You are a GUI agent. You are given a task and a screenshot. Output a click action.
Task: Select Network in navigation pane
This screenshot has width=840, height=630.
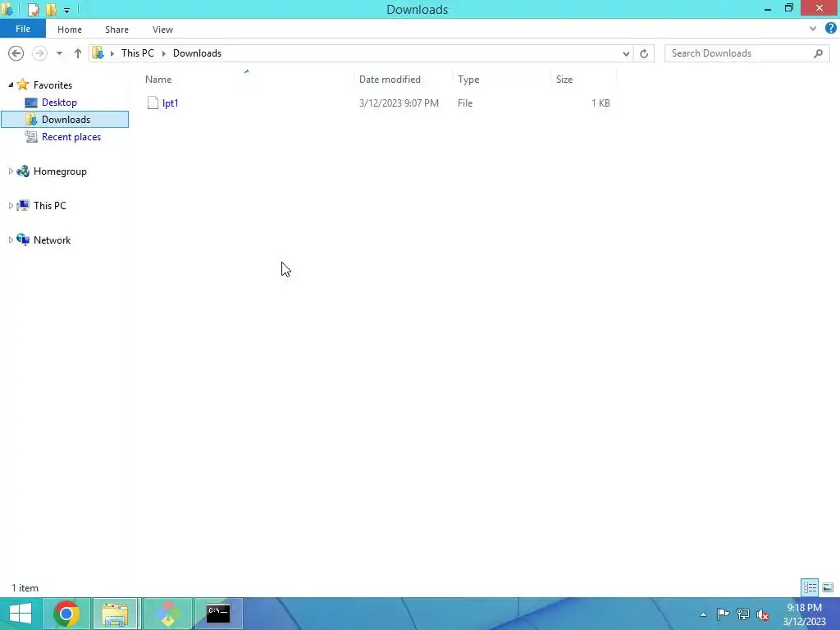coord(52,240)
